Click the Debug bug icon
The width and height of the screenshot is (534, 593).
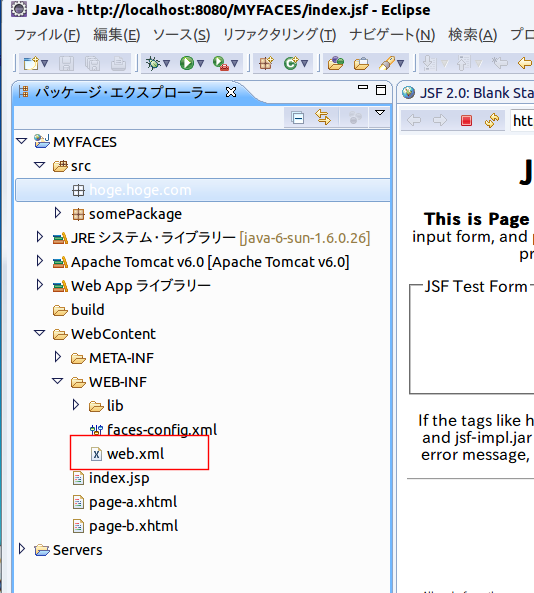pyautogui.click(x=153, y=63)
